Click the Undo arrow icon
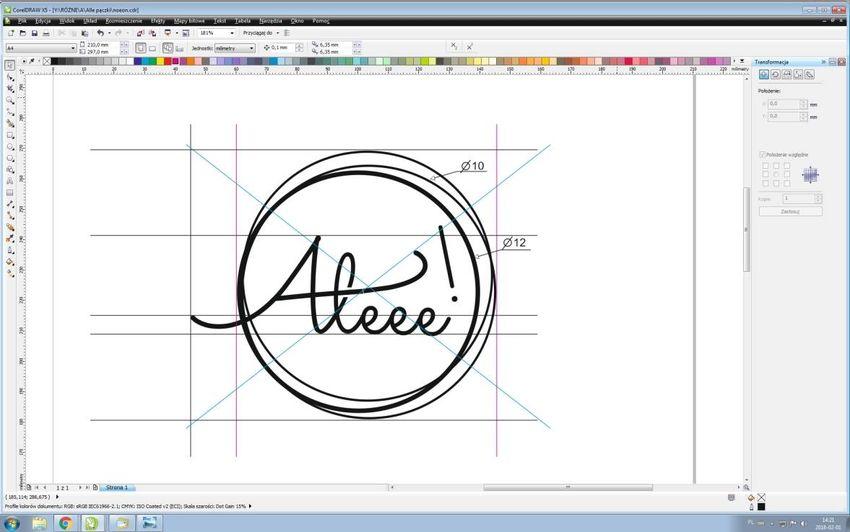The image size is (850, 532). click(100, 33)
